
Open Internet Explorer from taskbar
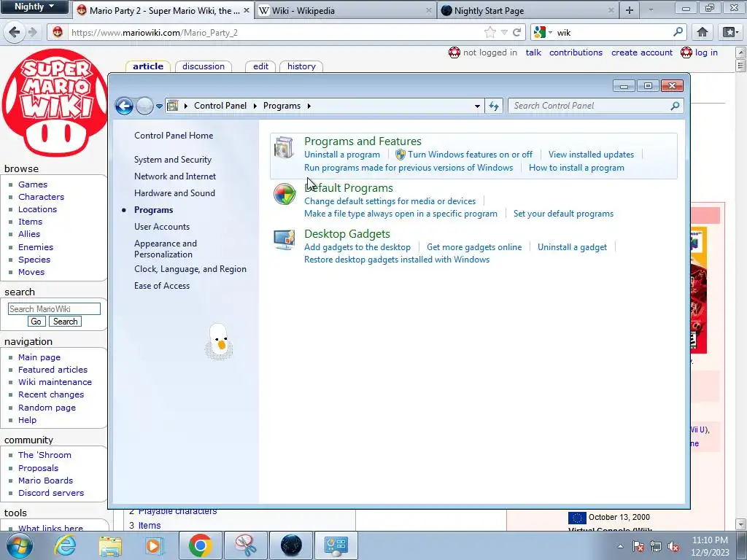(65, 545)
